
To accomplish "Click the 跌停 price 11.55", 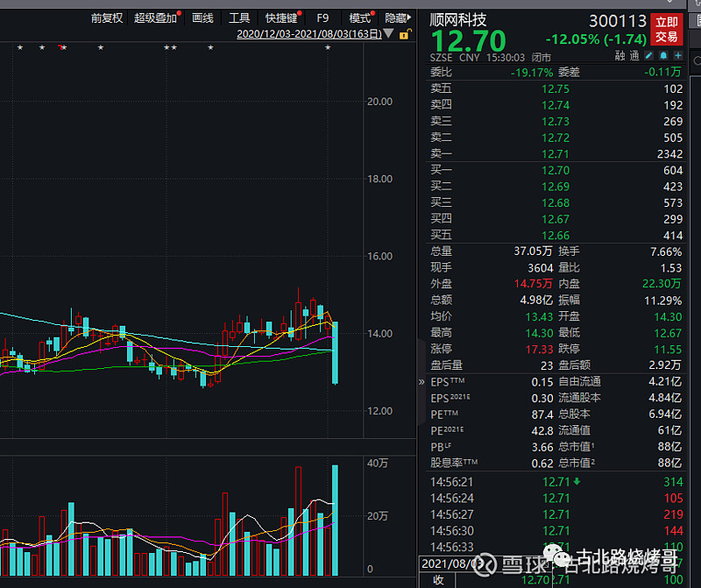I will [x=668, y=350].
